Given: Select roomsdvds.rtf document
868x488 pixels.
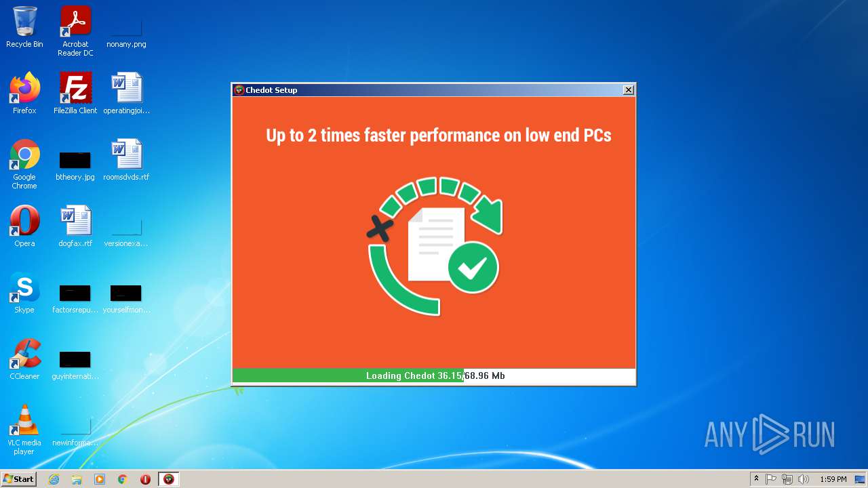Looking at the screenshot, I should pyautogui.click(x=126, y=160).
